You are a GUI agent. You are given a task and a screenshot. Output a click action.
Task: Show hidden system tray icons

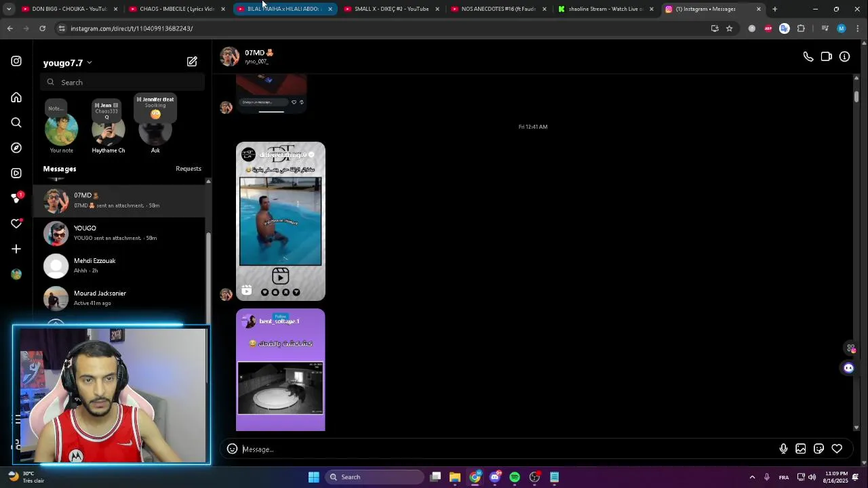tap(752, 477)
